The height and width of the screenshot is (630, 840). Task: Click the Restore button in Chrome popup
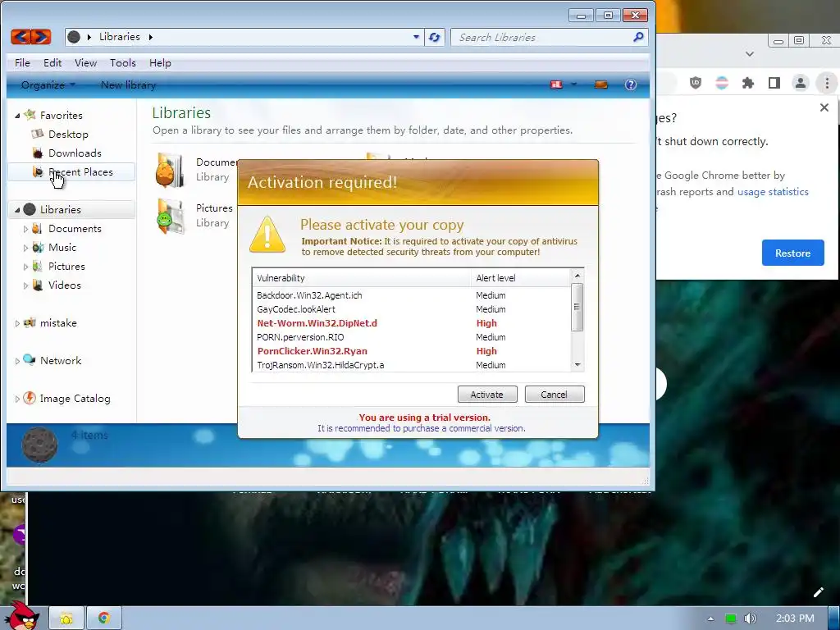point(793,253)
